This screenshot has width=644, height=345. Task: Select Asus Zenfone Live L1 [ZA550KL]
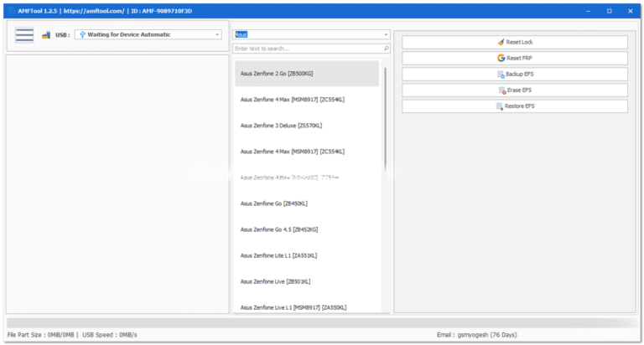pos(307,307)
